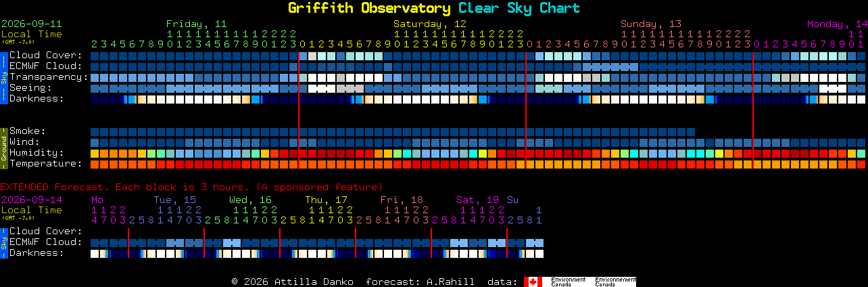Click the Wed, 16 extended forecast header
The width and height of the screenshot is (868, 287).
[250, 200]
